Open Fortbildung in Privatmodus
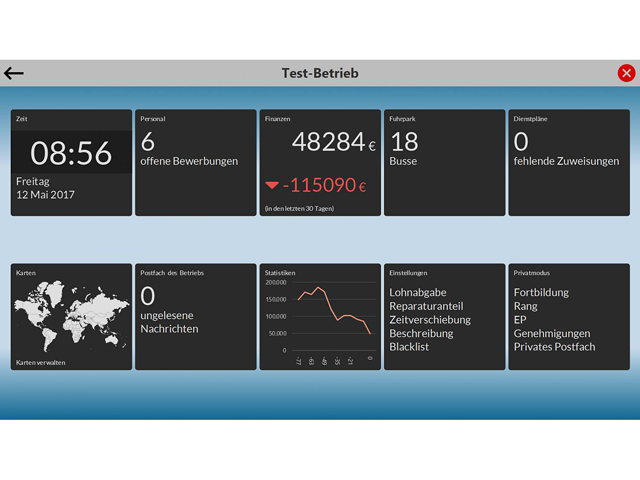 tap(541, 293)
